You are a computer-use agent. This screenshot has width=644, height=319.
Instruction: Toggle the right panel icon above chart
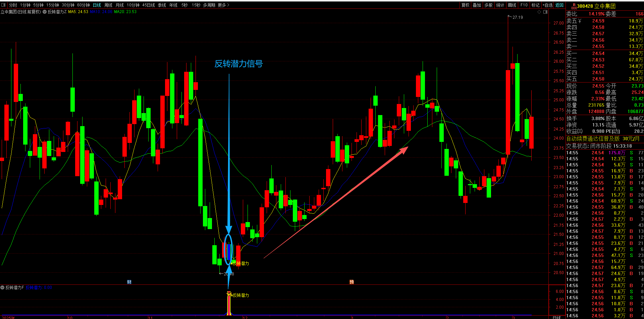545,12
